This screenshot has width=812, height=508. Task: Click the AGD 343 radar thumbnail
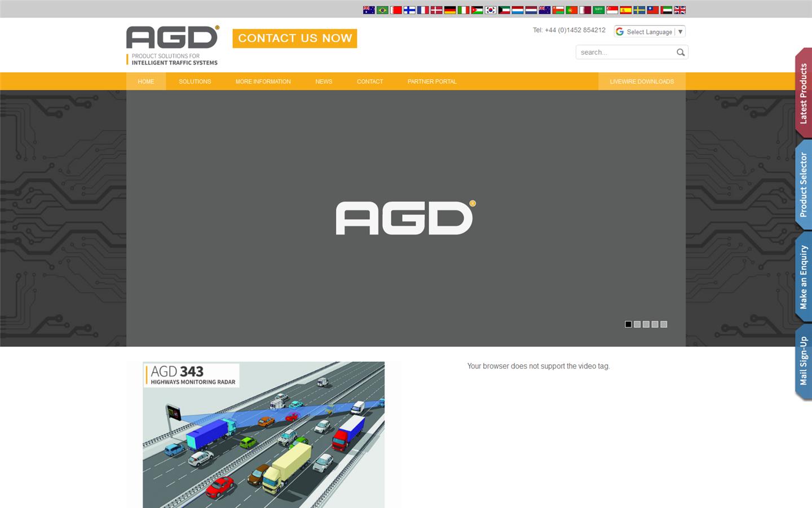pos(263,435)
